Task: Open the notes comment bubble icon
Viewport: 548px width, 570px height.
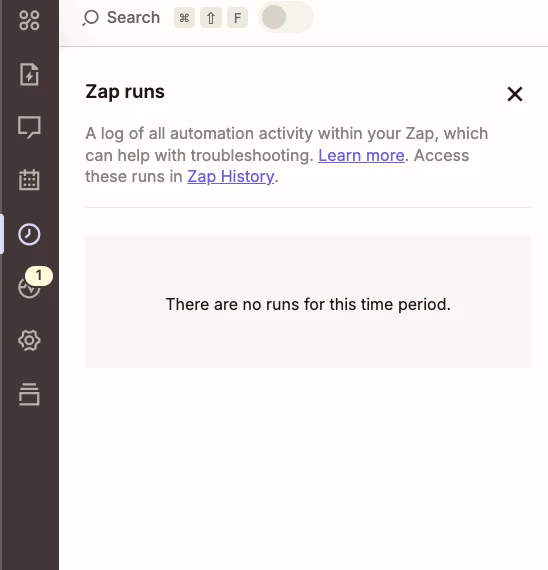Action: tap(29, 127)
